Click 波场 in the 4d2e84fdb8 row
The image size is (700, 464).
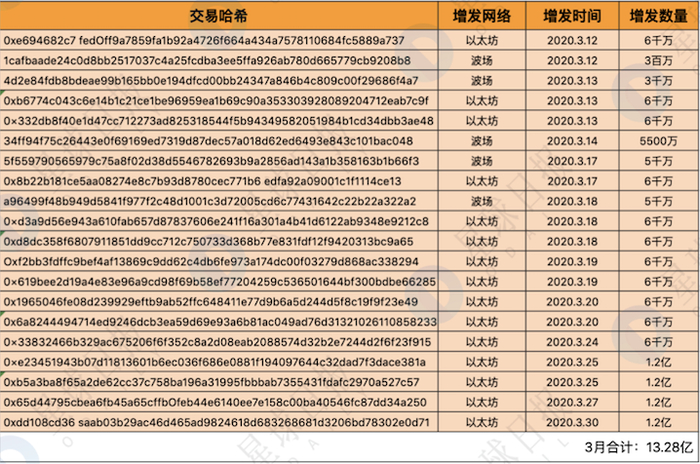[x=482, y=81]
